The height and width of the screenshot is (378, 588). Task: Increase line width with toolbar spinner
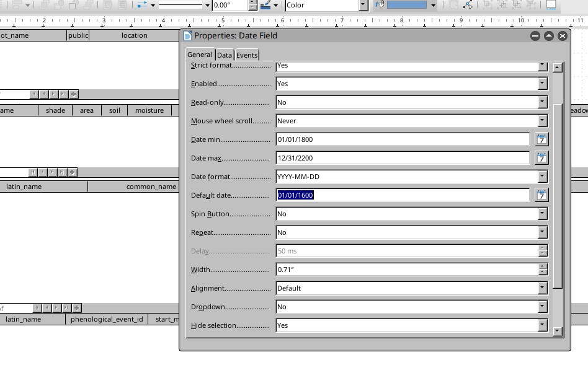click(252, 2)
